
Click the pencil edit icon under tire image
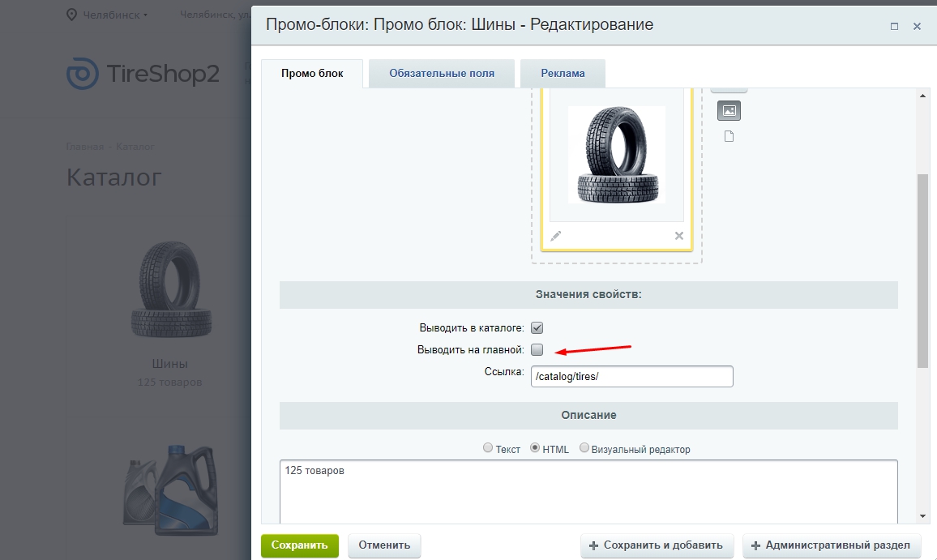555,236
